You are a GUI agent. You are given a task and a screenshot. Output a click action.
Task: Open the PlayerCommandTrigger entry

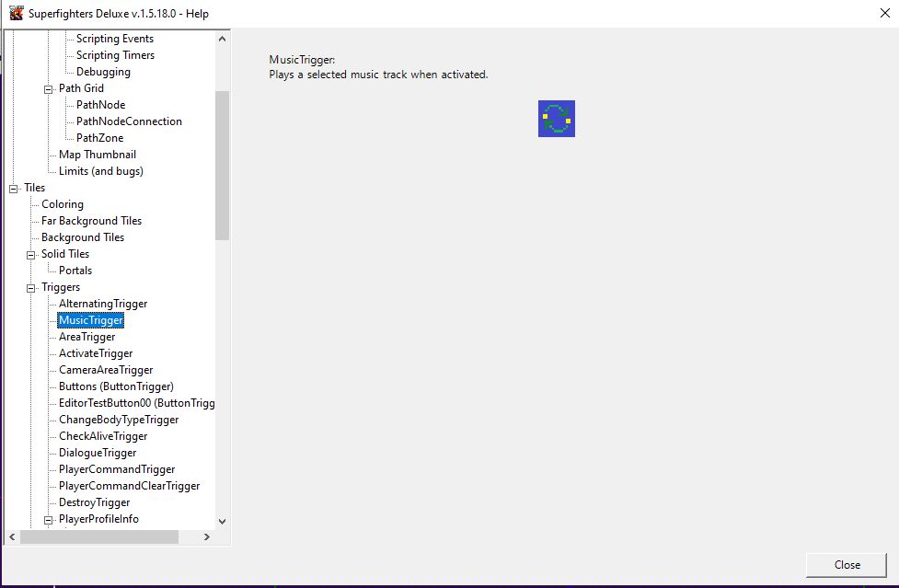(x=117, y=470)
